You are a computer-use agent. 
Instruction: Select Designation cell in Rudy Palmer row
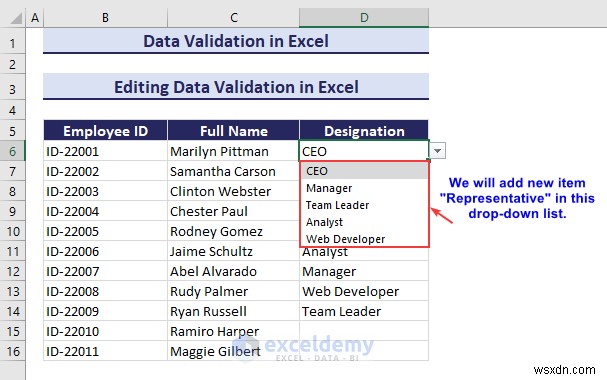pos(364,291)
